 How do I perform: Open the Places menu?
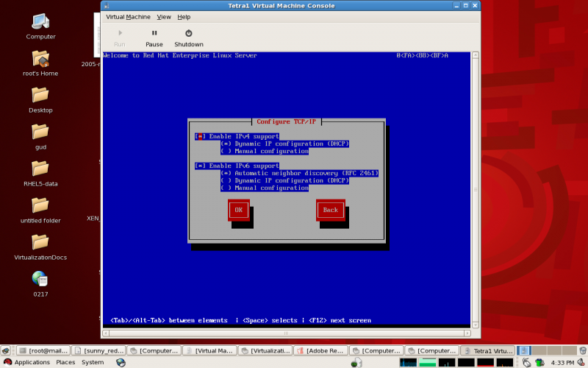[65, 362]
